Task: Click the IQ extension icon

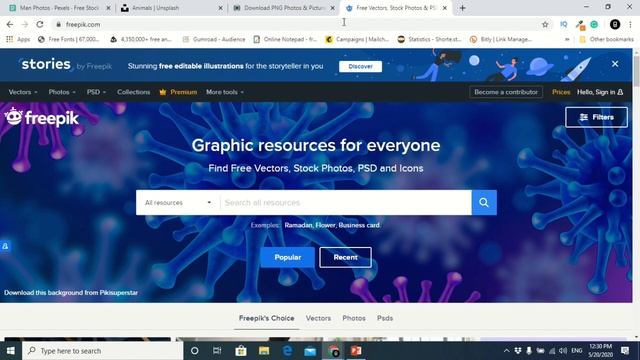Action: (x=564, y=24)
